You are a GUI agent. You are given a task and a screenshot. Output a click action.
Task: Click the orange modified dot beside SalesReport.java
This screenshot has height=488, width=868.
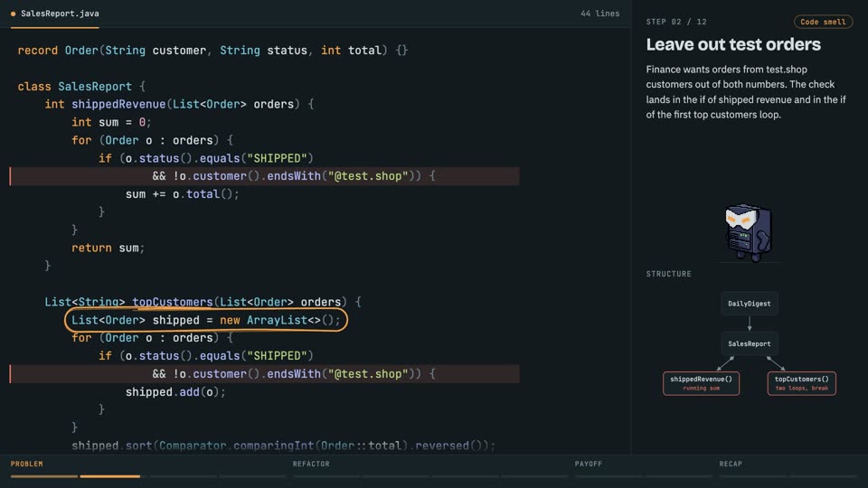coord(14,14)
